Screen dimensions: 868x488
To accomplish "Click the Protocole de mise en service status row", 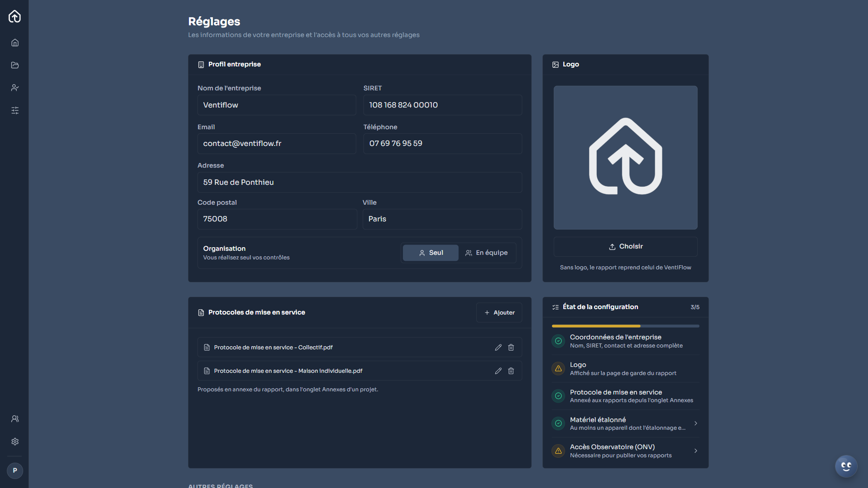I will click(x=626, y=396).
